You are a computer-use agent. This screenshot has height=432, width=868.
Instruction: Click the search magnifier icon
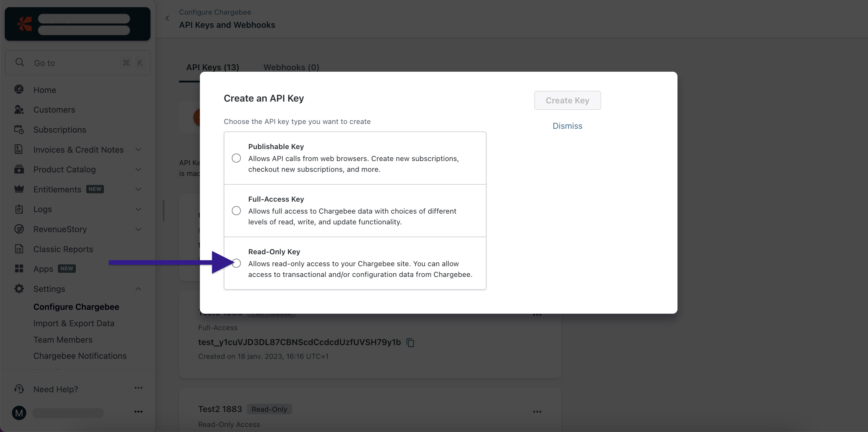point(19,62)
